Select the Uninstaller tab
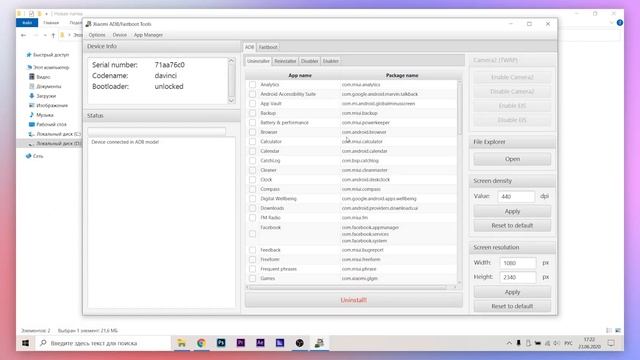Image resolution: width=640 pixels, height=360 pixels. [x=258, y=61]
